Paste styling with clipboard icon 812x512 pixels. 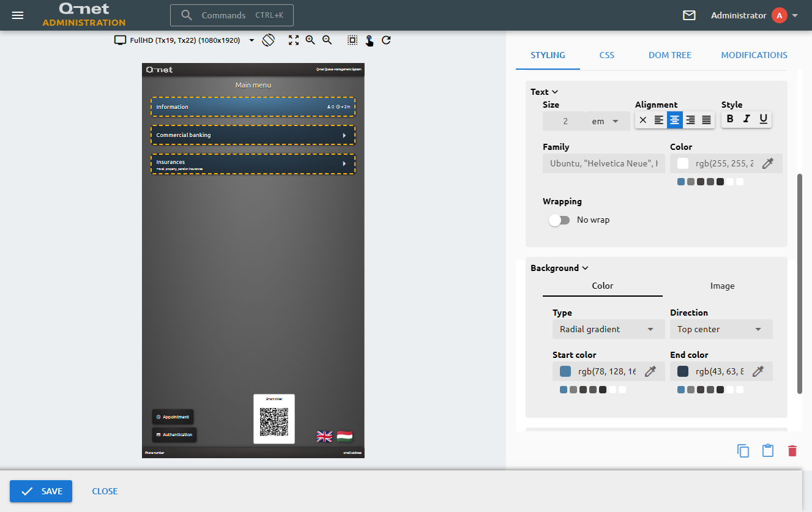pos(768,451)
